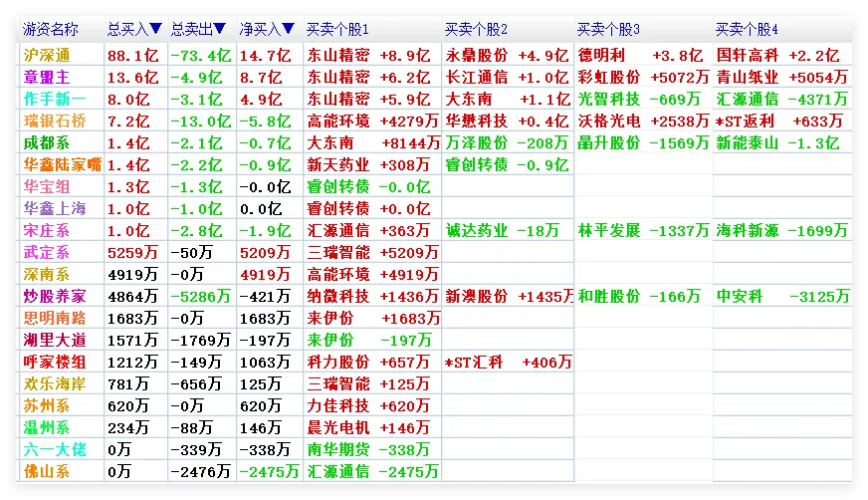The image size is (868, 500).
Task: Click 永鼎股份 +4.9亿 cell
Action: pos(507,56)
